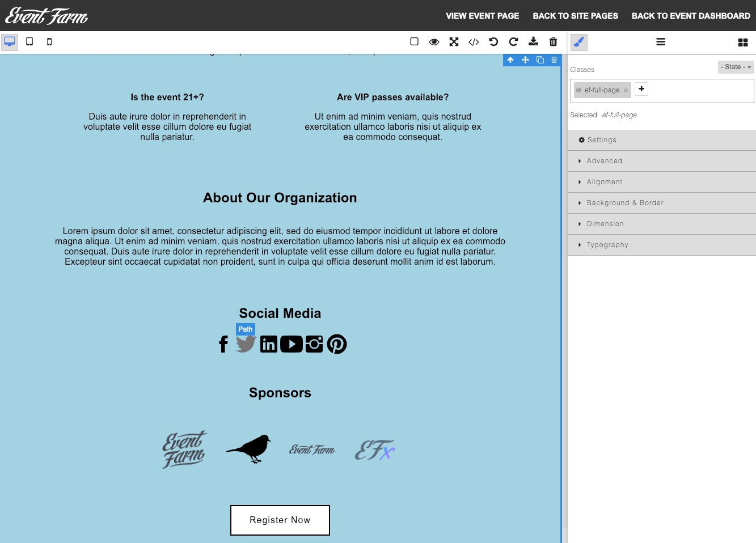Open the View Event Page link
Viewport: 756px width, 543px height.
pos(483,16)
